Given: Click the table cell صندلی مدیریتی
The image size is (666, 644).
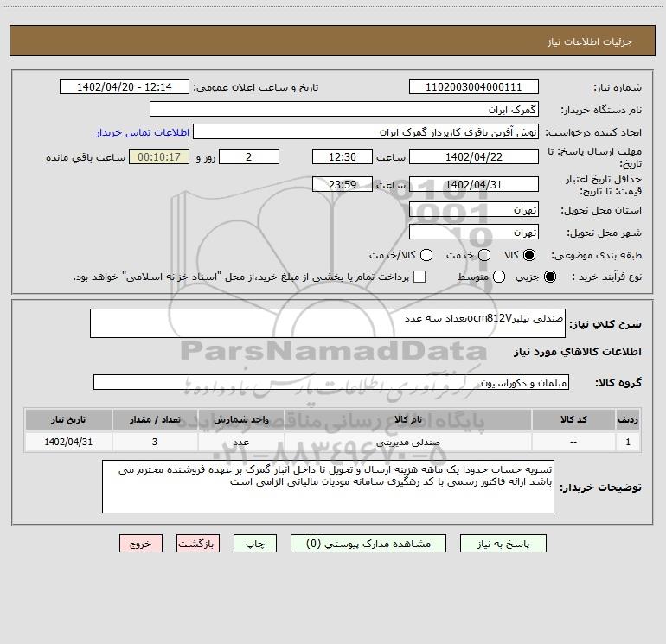Looking at the screenshot, I should click(407, 442).
